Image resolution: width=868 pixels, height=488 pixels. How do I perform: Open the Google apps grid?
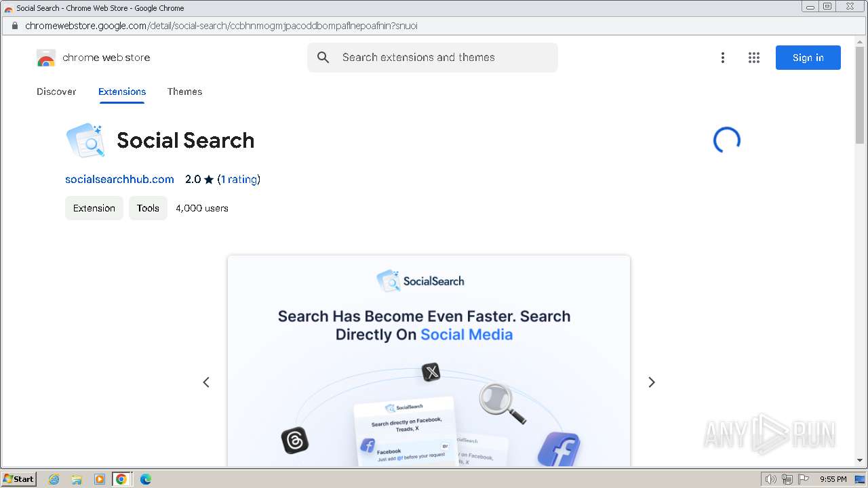tap(754, 58)
